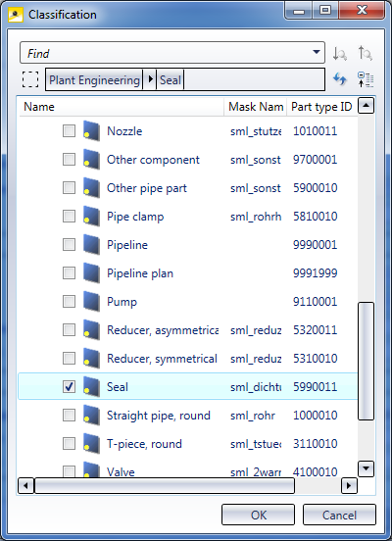Click the Reducer, asymmetrical folder icon
Screen dimensions: 392x541
click(x=91, y=330)
